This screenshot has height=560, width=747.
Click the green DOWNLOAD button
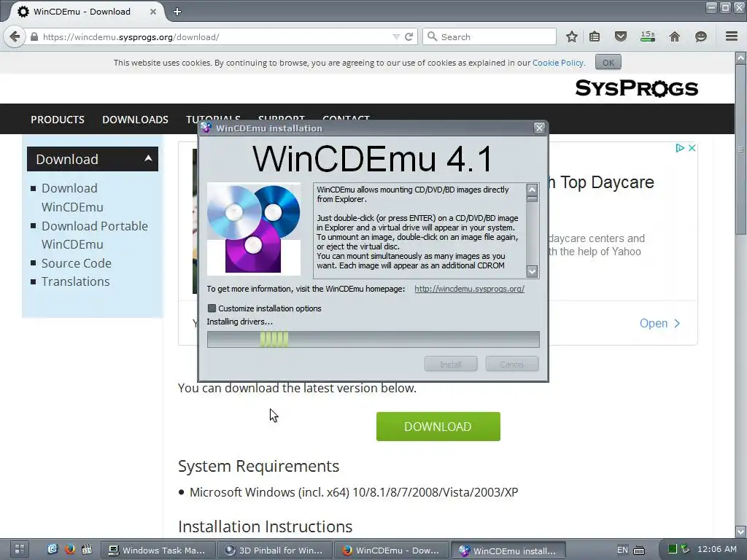pos(438,427)
